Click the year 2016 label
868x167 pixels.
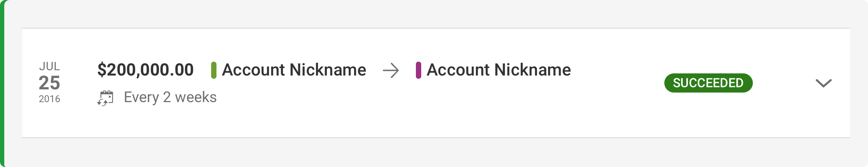(x=49, y=99)
